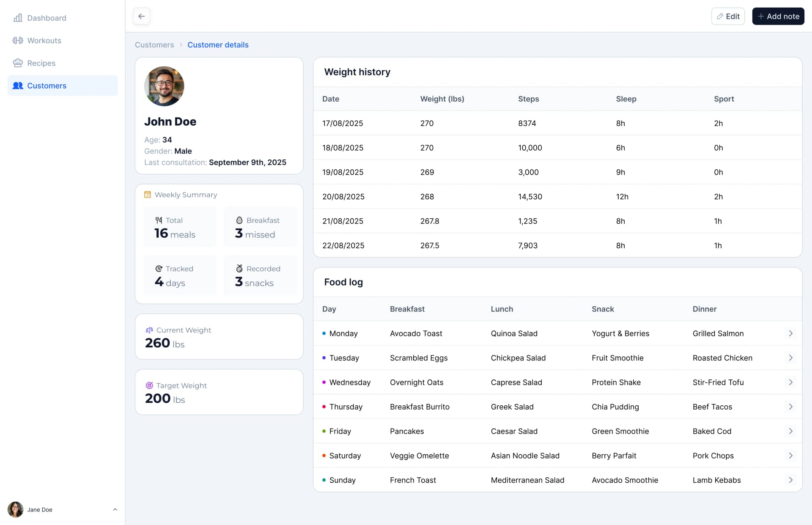Click the green status dot beside Friday
Viewport: 812px width, 525px height.
pos(323,431)
